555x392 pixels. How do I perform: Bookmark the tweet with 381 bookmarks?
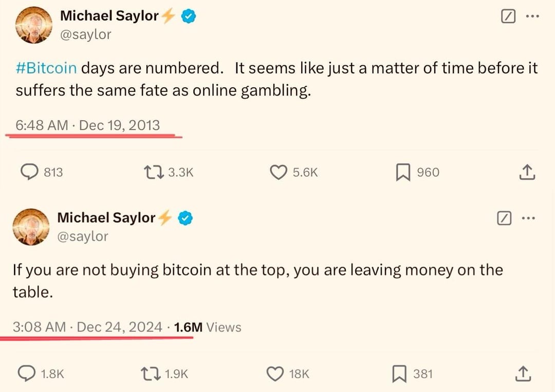(400, 374)
